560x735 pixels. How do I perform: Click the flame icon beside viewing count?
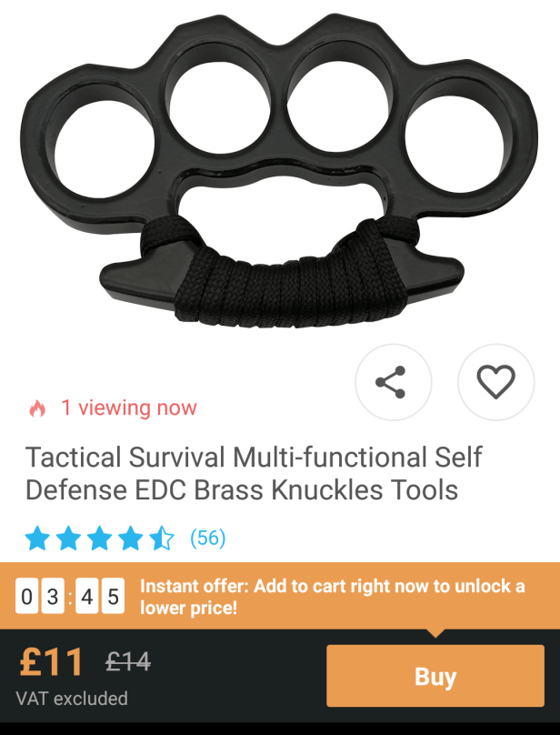click(x=37, y=408)
